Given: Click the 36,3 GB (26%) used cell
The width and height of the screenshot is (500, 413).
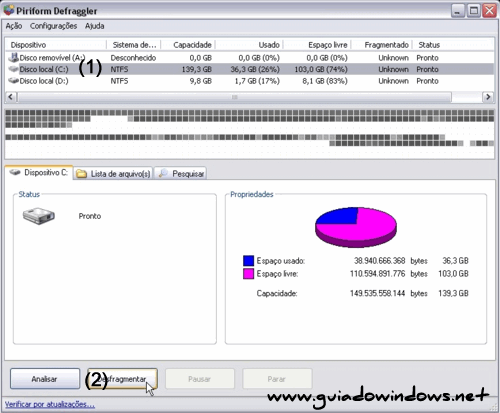Looking at the screenshot, I should point(255,69).
